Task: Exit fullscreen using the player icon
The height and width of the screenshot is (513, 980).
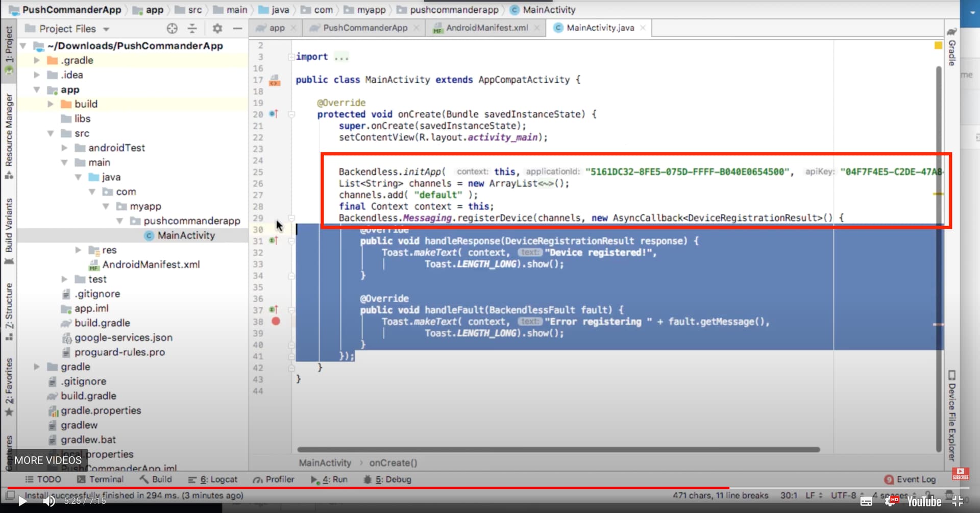Action: click(x=958, y=502)
